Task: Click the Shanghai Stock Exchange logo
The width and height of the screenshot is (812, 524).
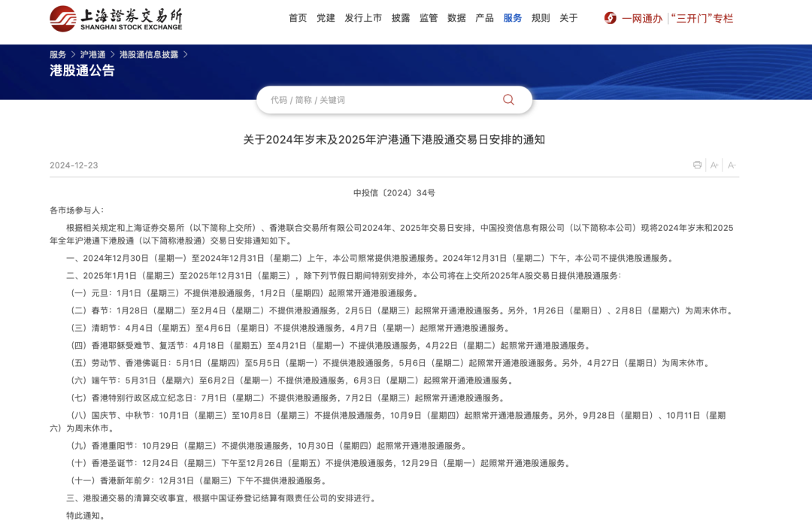Action: [x=116, y=18]
